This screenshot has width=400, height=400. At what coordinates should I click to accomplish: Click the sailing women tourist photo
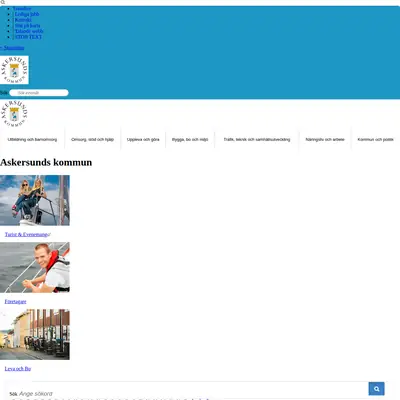35,200
